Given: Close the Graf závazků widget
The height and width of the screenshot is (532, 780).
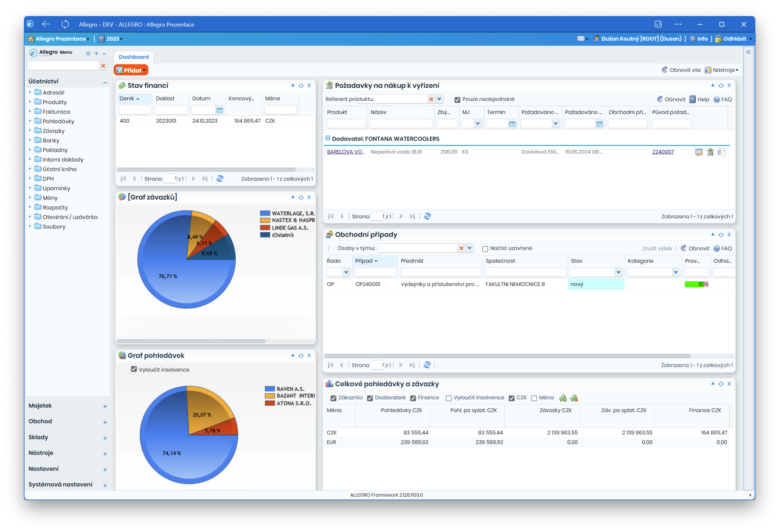Looking at the screenshot, I should coord(309,197).
